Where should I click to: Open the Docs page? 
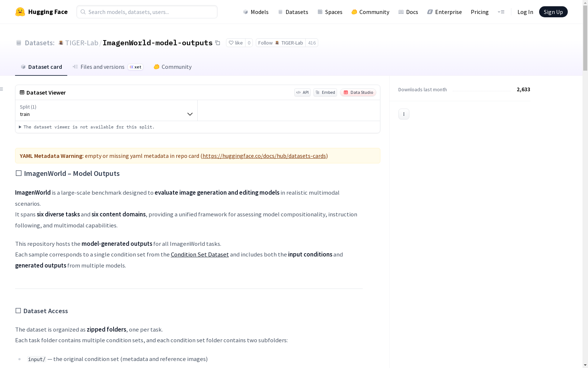click(x=408, y=12)
